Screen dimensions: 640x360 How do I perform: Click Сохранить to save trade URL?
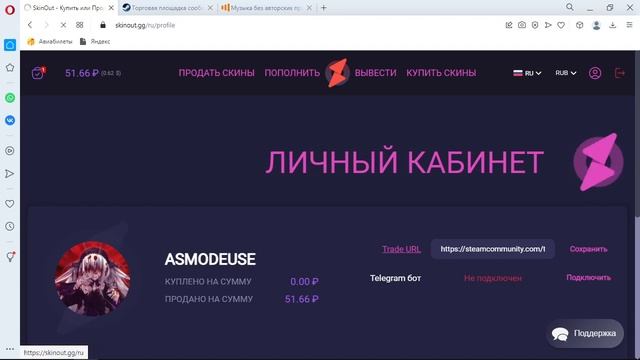click(589, 249)
